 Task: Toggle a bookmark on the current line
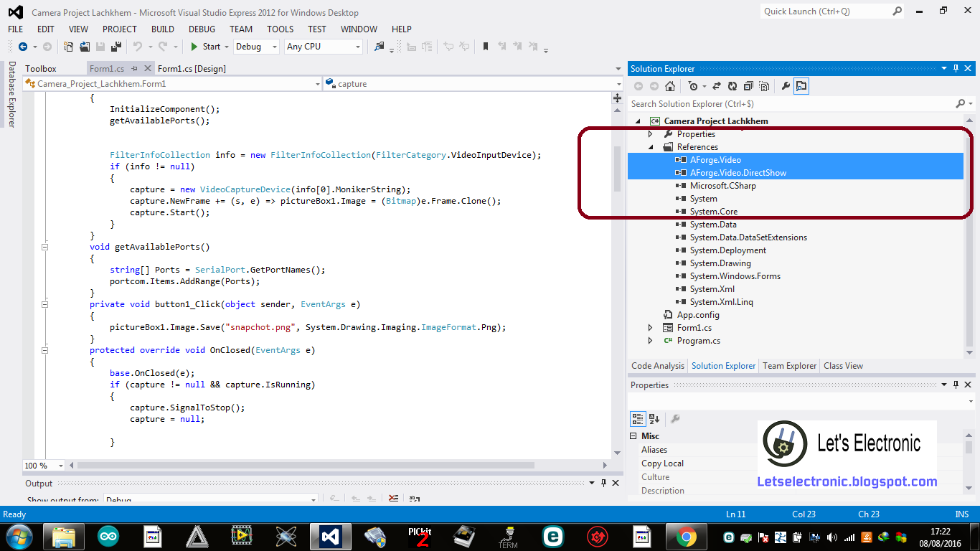tap(485, 46)
